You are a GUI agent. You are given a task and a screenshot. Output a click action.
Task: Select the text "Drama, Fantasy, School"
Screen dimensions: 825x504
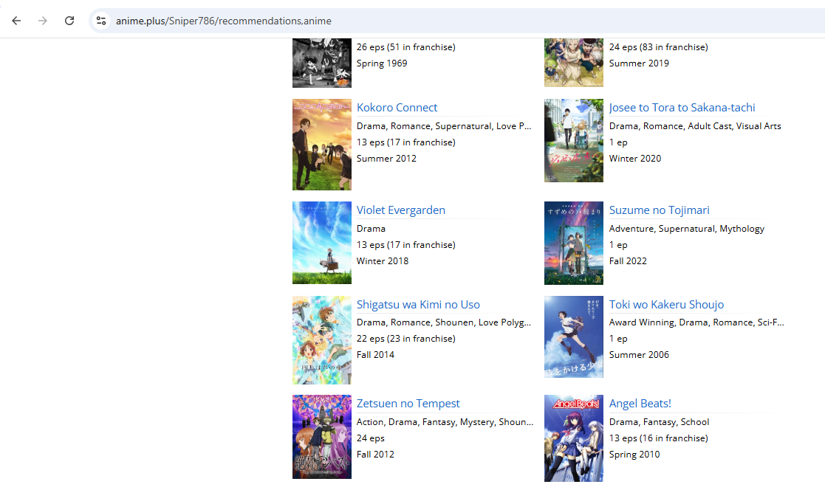(x=659, y=421)
